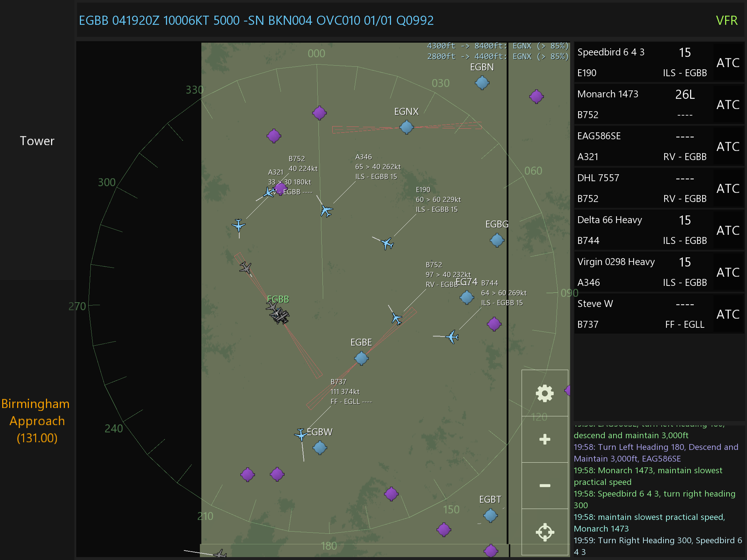Switch to Birmingham Approach frequency
747x560 pixels.
point(37,421)
